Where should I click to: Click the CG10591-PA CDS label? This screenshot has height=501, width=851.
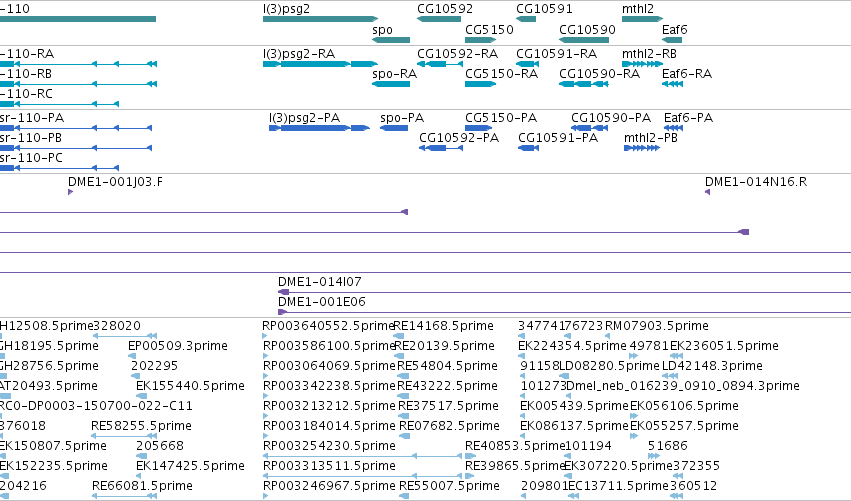click(558, 138)
